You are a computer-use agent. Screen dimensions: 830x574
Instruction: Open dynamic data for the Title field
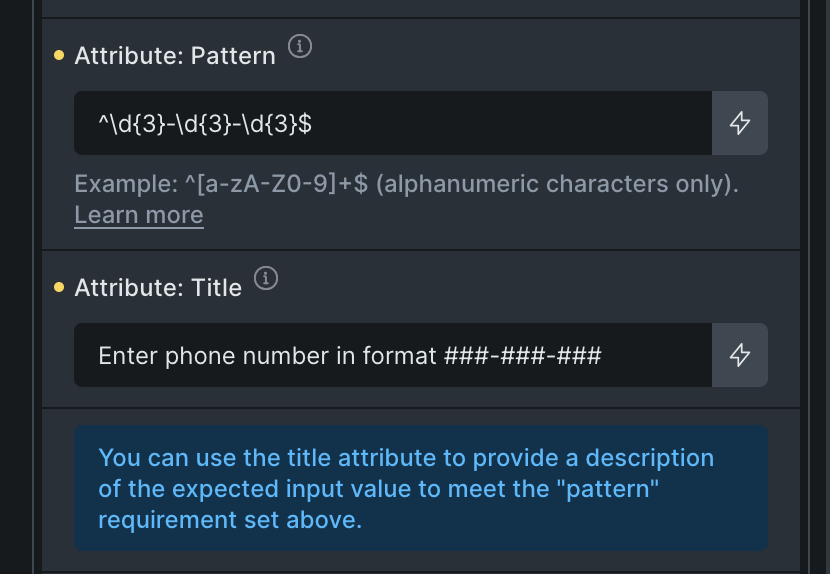(x=740, y=355)
